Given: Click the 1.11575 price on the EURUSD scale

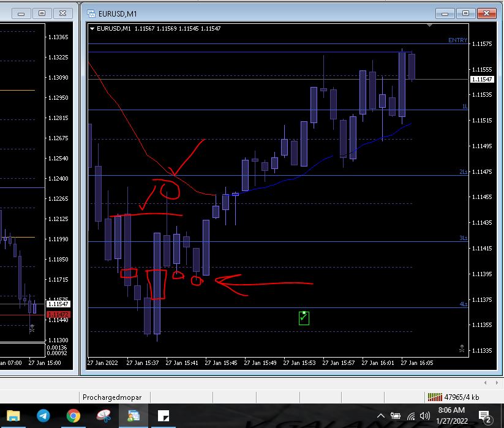Looking at the screenshot, I should [x=482, y=44].
